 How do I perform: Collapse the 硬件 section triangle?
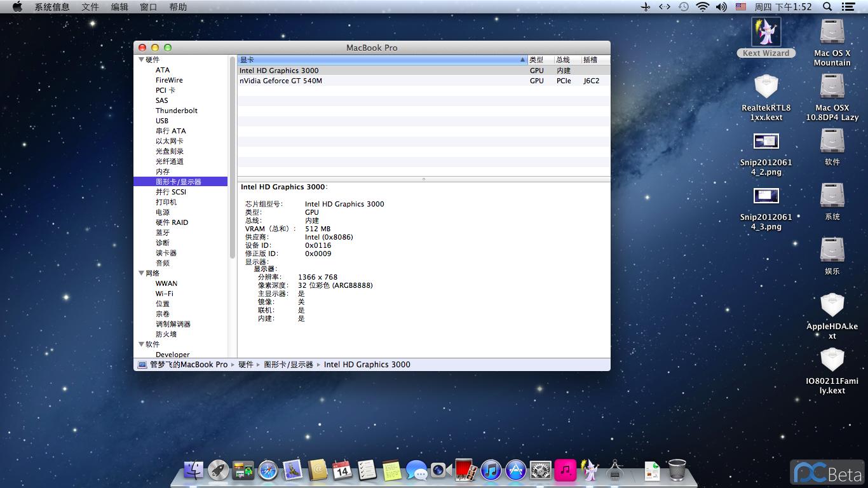click(x=141, y=60)
